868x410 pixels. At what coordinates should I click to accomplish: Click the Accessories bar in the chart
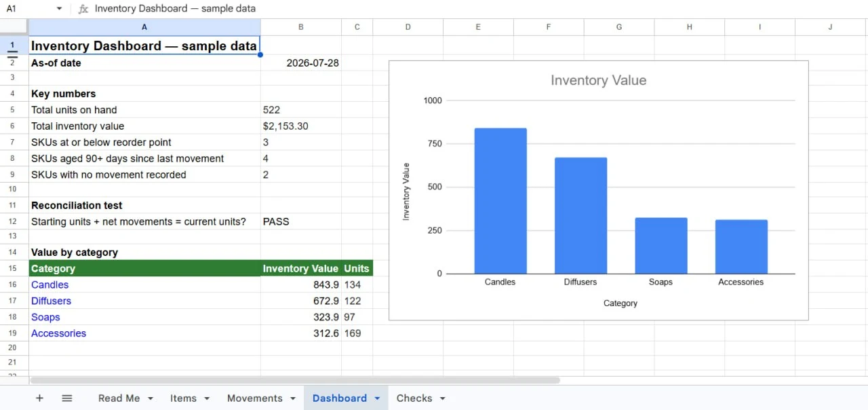pyautogui.click(x=741, y=247)
